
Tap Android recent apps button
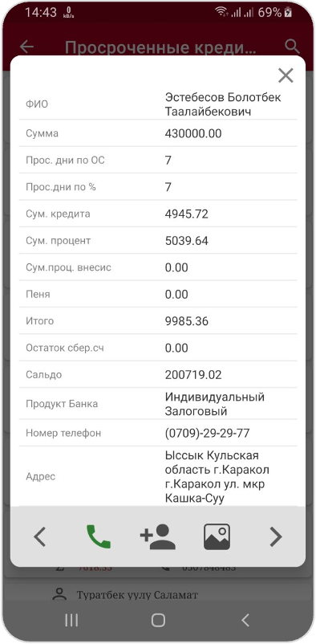pos(71,620)
